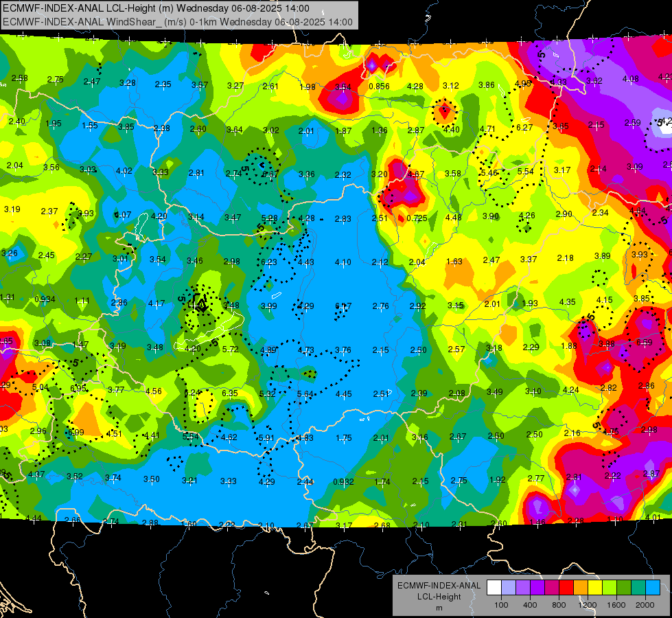Select the grid value 1.95
Viewport: 672px width, 618px height.
[x=54, y=123]
